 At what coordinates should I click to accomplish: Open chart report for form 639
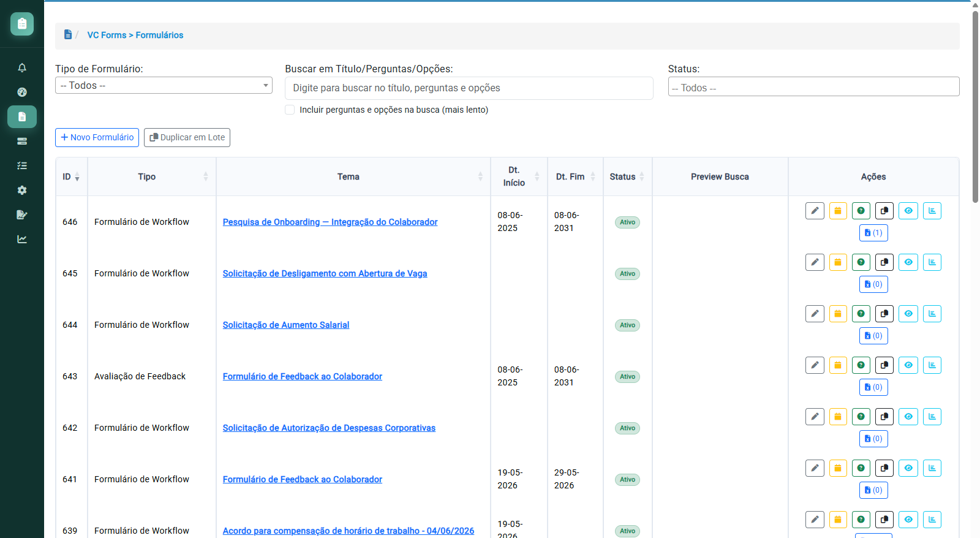tap(932, 520)
